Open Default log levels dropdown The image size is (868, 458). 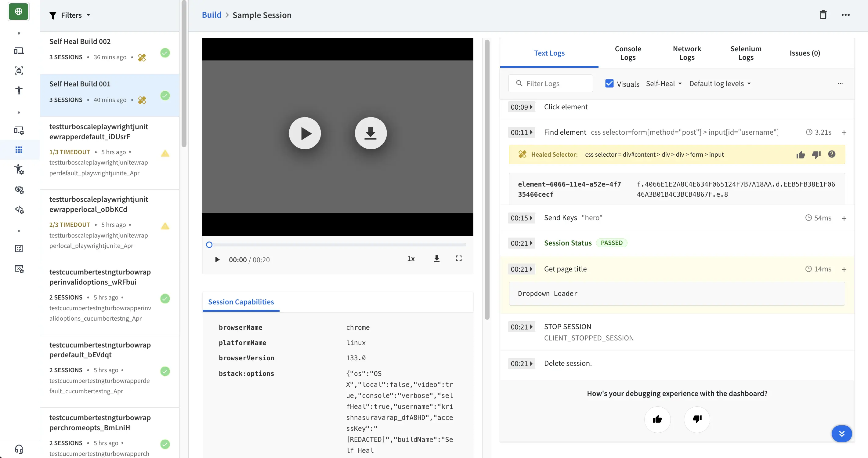[720, 84]
